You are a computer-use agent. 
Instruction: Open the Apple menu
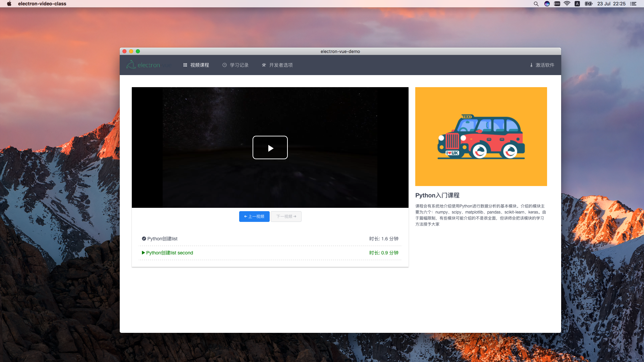9,4
